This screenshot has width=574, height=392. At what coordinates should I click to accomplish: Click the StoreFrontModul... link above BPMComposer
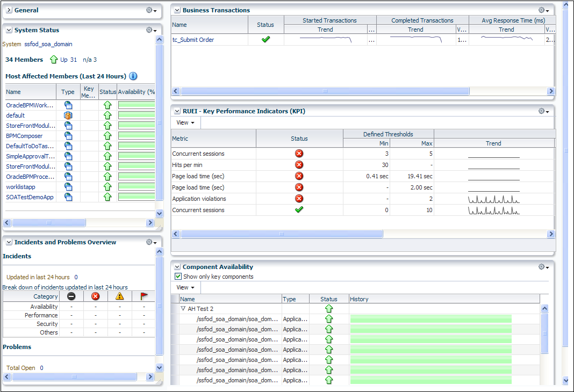click(x=31, y=126)
